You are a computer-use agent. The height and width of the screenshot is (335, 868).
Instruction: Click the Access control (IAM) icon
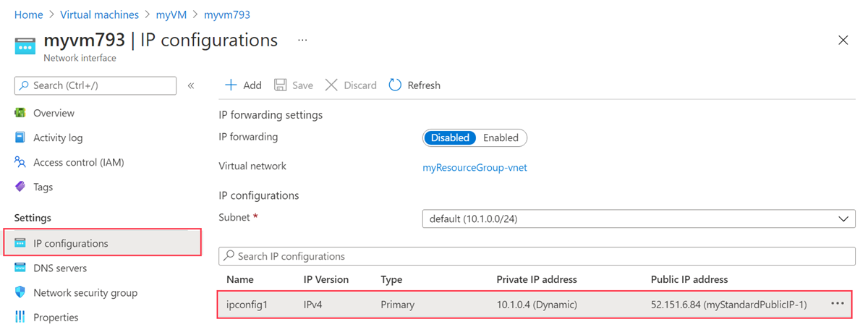[20, 162]
